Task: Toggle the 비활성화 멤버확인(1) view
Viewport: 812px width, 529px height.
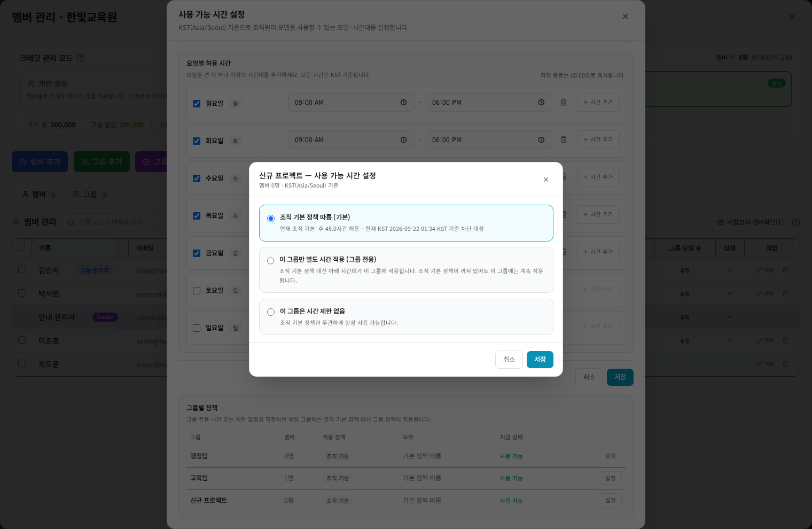Action: (750, 222)
